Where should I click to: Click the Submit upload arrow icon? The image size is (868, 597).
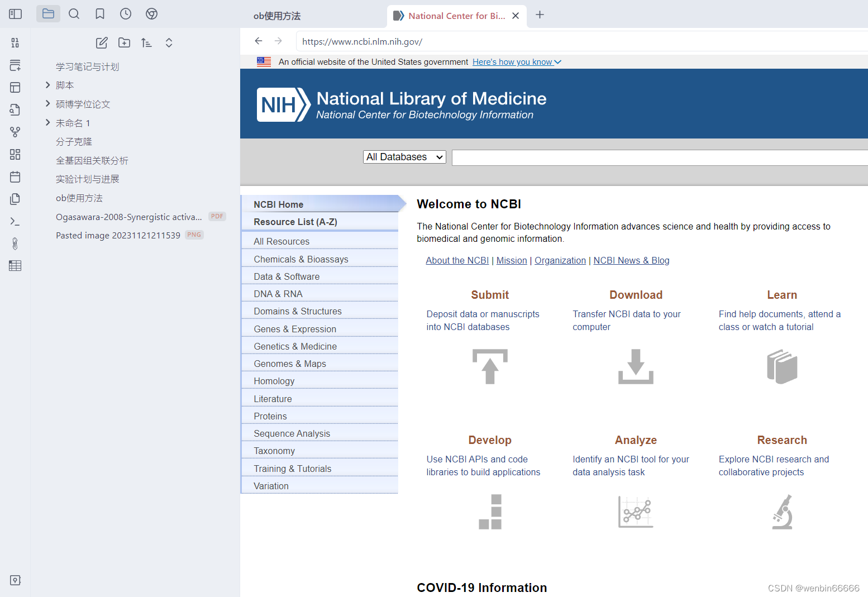point(490,366)
